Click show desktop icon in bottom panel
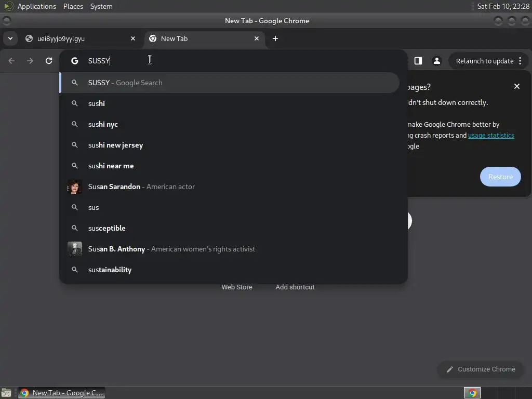 tap(6, 393)
